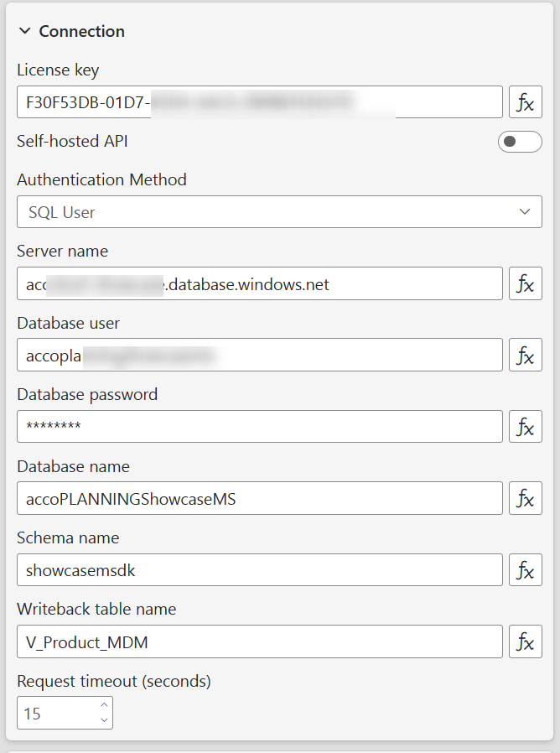
Task: Click the Writeback table name field
Action: [259, 641]
